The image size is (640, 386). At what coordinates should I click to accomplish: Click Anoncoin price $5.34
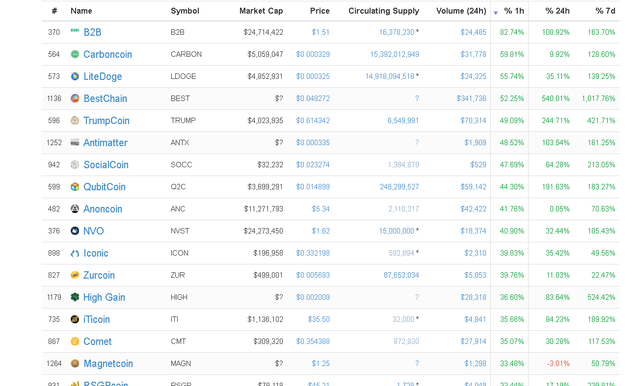pyautogui.click(x=320, y=209)
